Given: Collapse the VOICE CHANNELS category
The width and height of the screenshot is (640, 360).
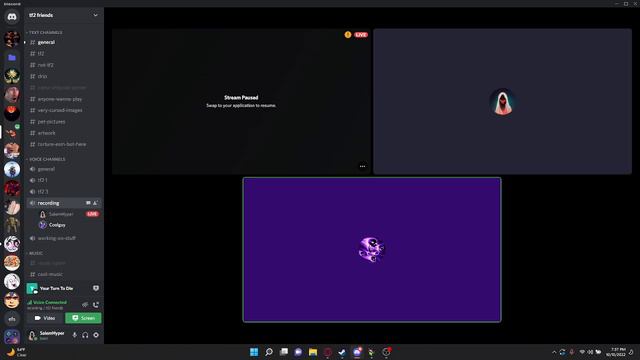Looking at the screenshot, I should point(46,159).
